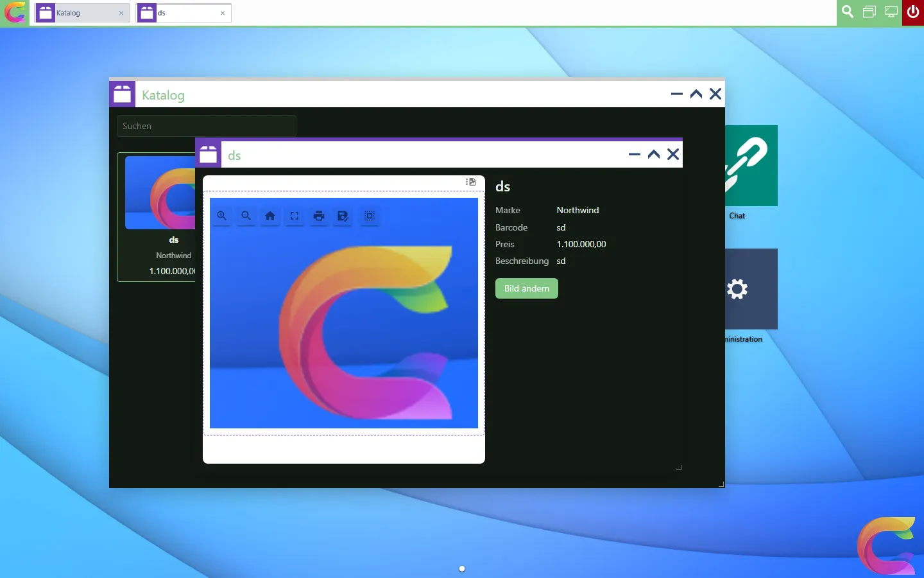Close the Katalog tab in the top bar
924x578 pixels.
point(121,13)
